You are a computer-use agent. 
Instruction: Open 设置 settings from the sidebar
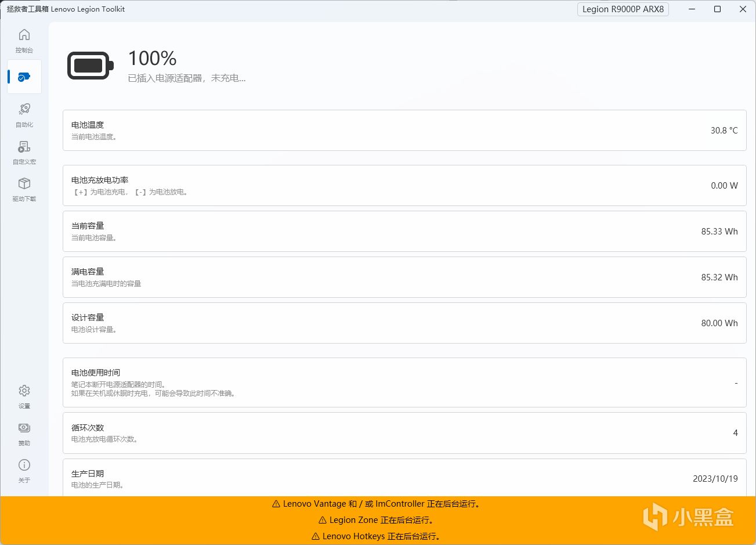click(24, 396)
